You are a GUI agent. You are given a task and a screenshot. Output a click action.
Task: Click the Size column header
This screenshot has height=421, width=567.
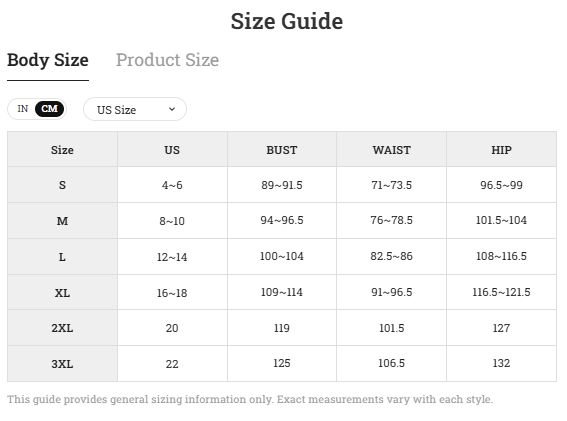[x=62, y=149]
